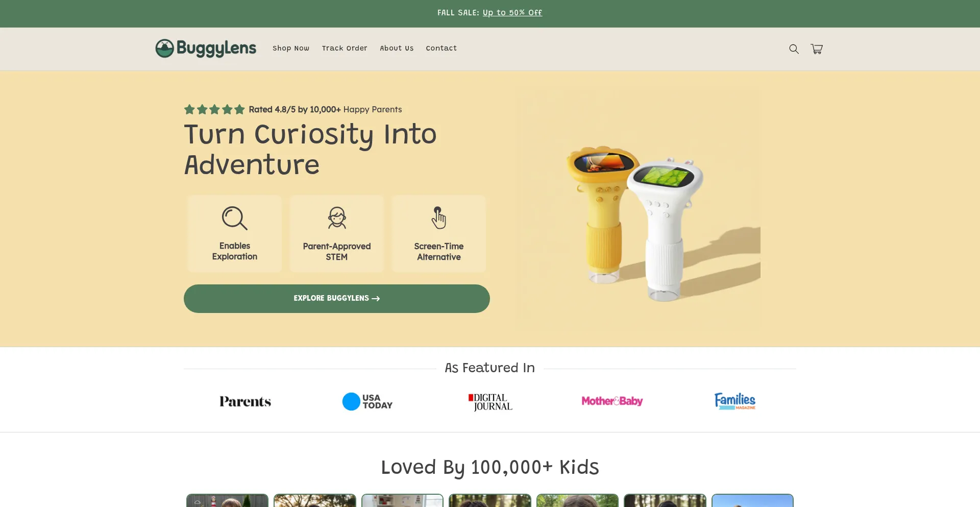Click the Screen-Time Alternative hand icon
Viewport: 980px width, 507px height.
438,218
